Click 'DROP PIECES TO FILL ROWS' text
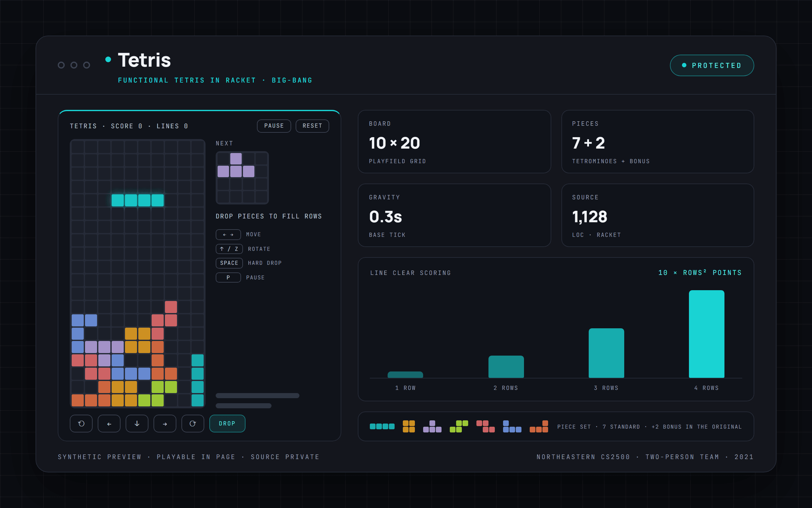The image size is (812, 508). click(269, 216)
